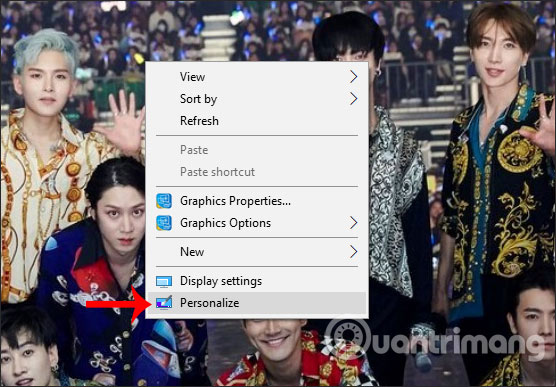Click the Personalize paintbrush icon

[164, 303]
